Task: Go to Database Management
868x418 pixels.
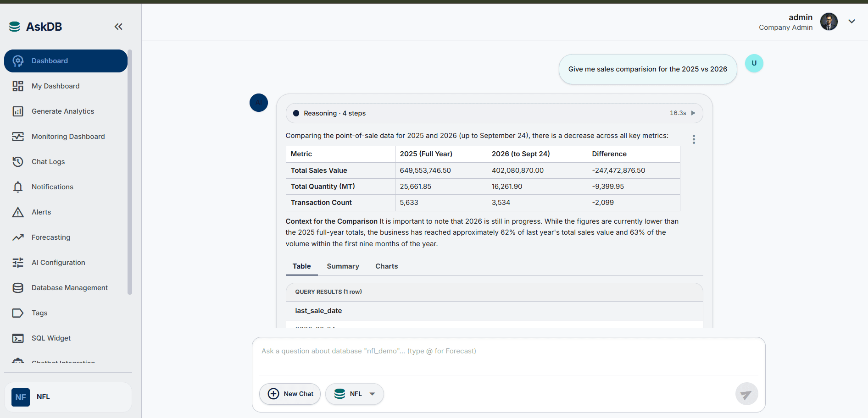Action: click(x=66, y=288)
